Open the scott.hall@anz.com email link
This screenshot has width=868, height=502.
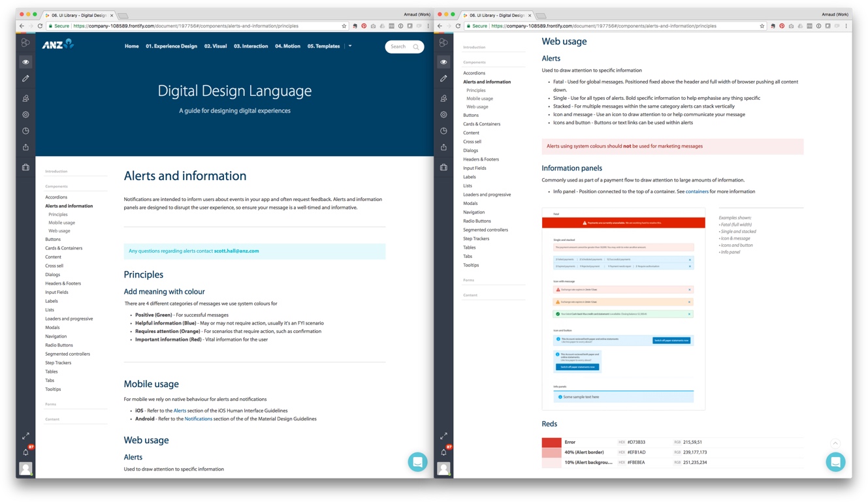coord(236,251)
